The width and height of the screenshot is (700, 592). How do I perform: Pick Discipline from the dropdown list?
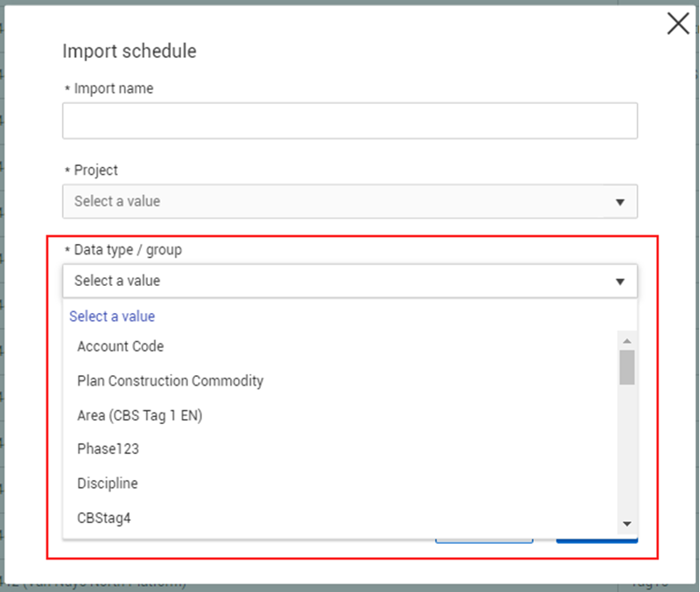click(x=108, y=484)
